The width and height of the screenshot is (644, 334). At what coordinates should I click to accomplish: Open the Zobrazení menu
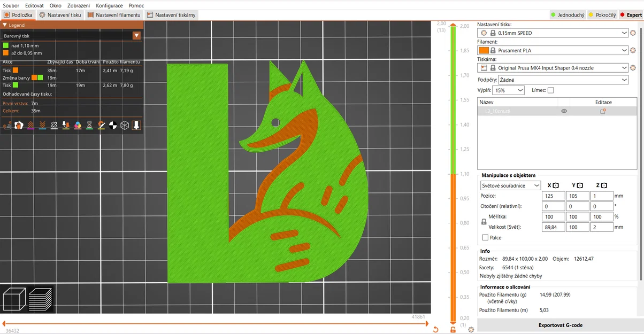pyautogui.click(x=79, y=5)
